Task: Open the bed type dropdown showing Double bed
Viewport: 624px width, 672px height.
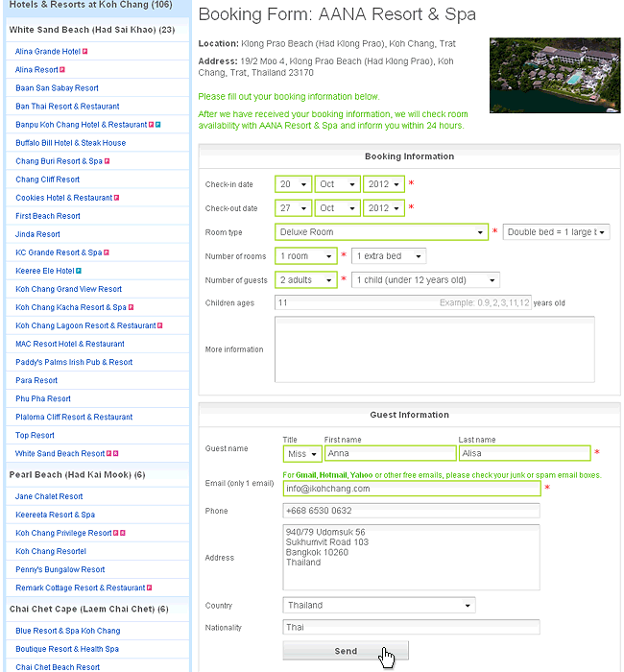Action: pos(556,232)
